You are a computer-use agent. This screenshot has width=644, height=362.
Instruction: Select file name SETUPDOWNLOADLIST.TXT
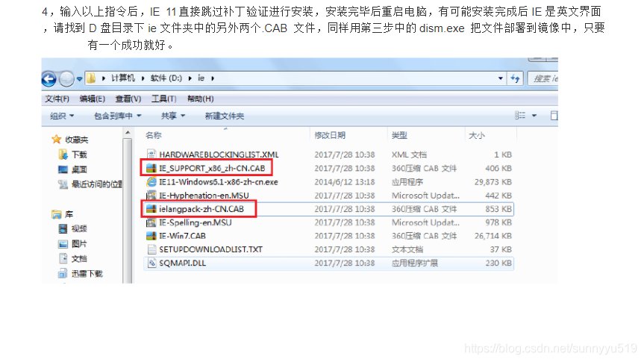click(210, 249)
